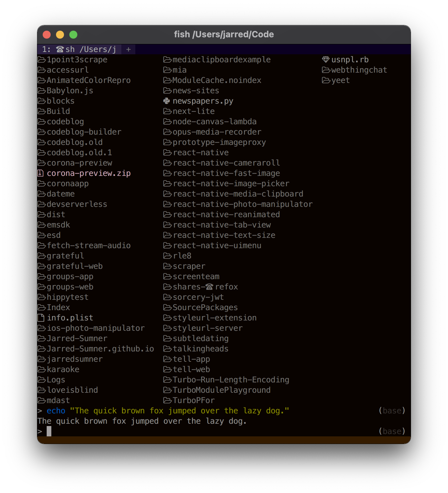Click the (base) environment label on the prompt
The height and width of the screenshot is (493, 448).
tap(392, 431)
